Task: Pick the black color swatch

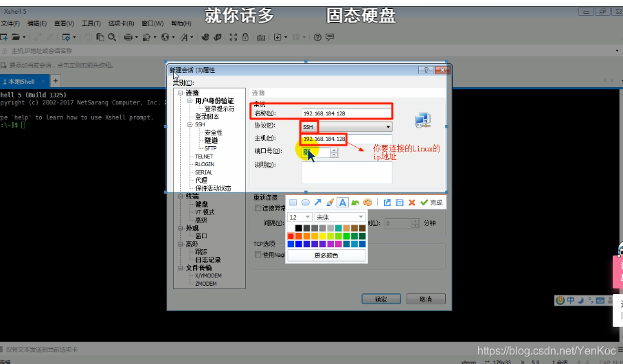Action: [x=299, y=228]
